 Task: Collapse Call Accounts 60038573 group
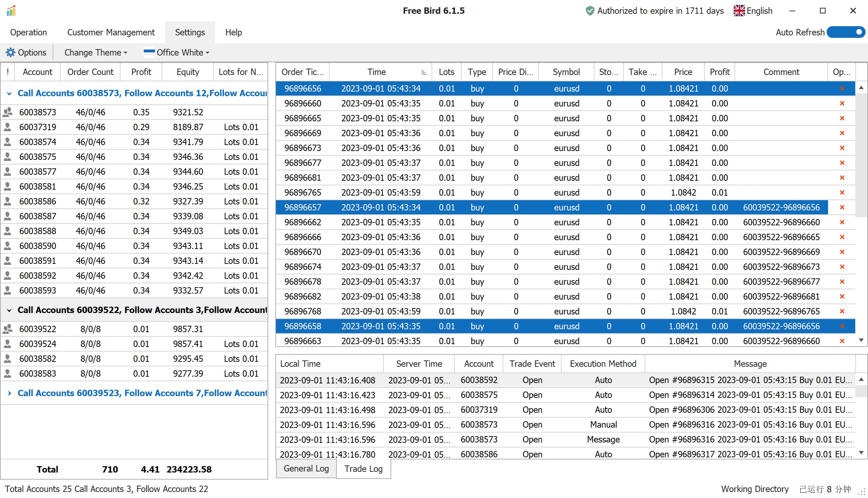coord(10,93)
